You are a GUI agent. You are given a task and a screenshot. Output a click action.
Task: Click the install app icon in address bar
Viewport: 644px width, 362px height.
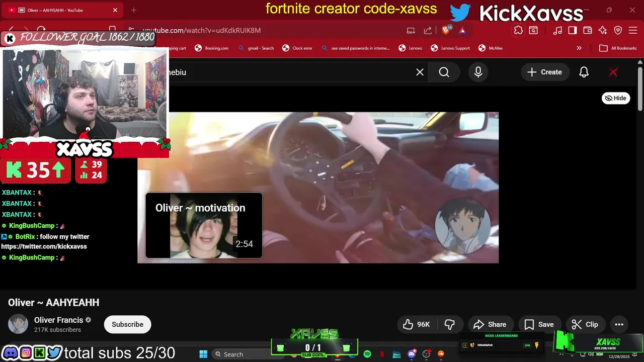click(x=411, y=30)
